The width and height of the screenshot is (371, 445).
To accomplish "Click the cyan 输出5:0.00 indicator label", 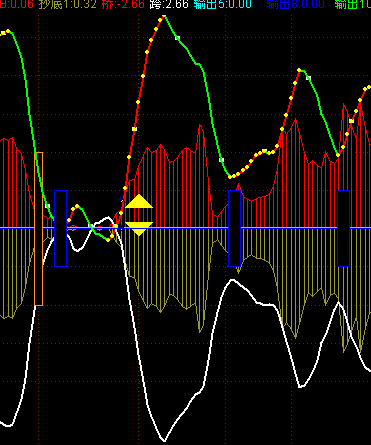I will [x=222, y=4].
